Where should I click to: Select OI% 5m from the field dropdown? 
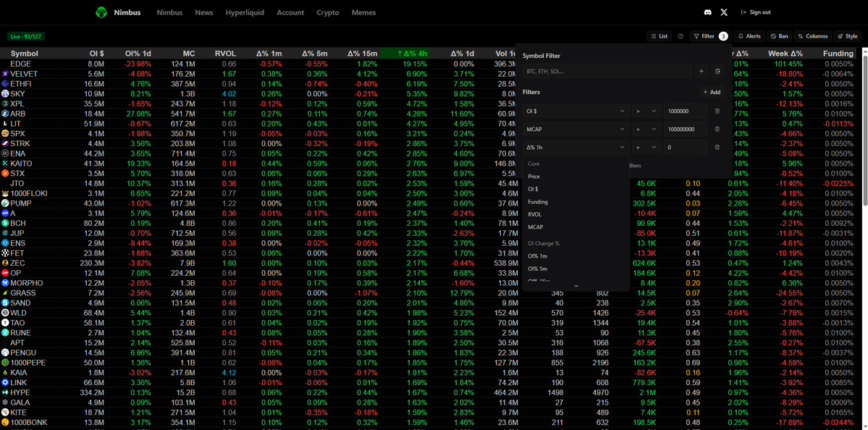576,269
